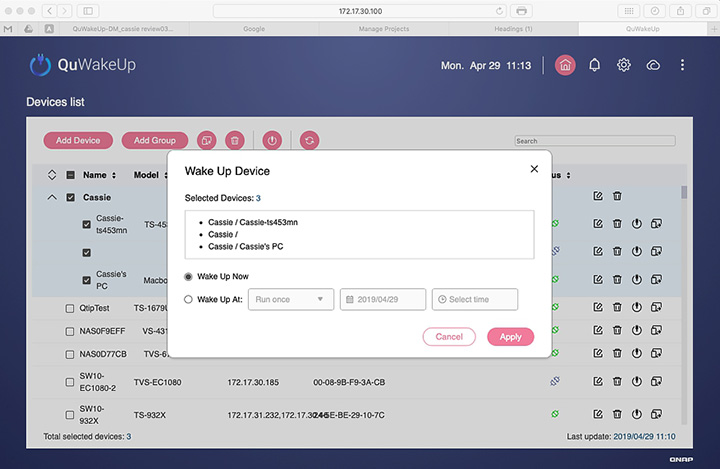Open the three-dot more options menu
The height and width of the screenshot is (469, 720).
(x=683, y=65)
